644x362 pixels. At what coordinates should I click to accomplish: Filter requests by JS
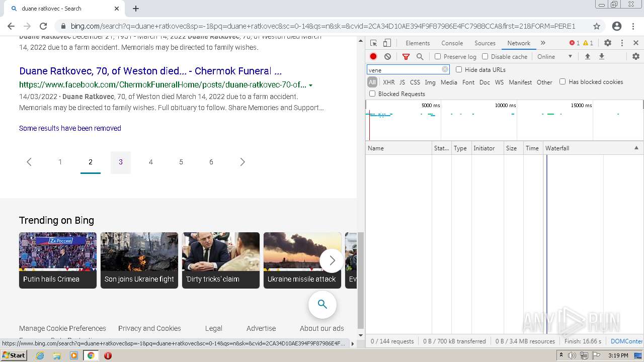pyautogui.click(x=402, y=82)
